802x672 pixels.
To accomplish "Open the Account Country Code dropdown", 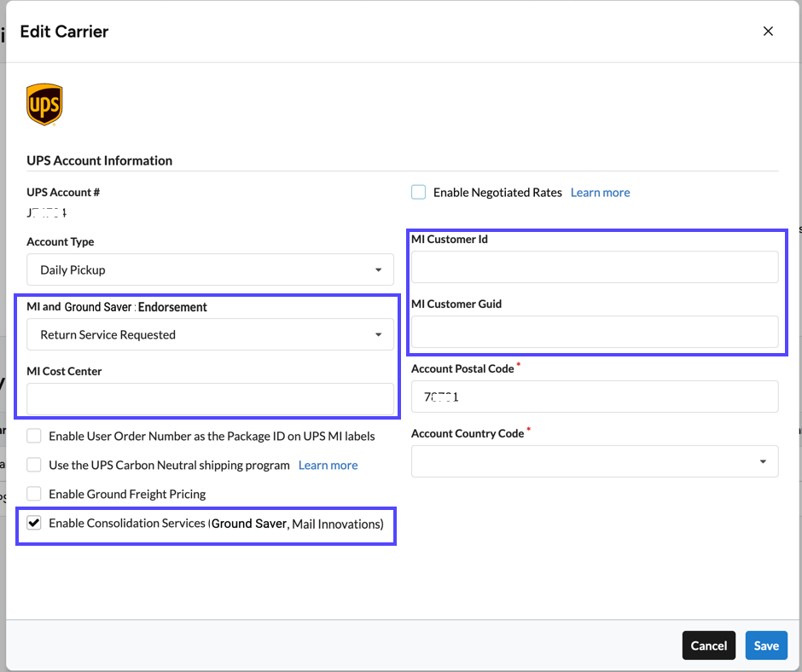I will [595, 461].
